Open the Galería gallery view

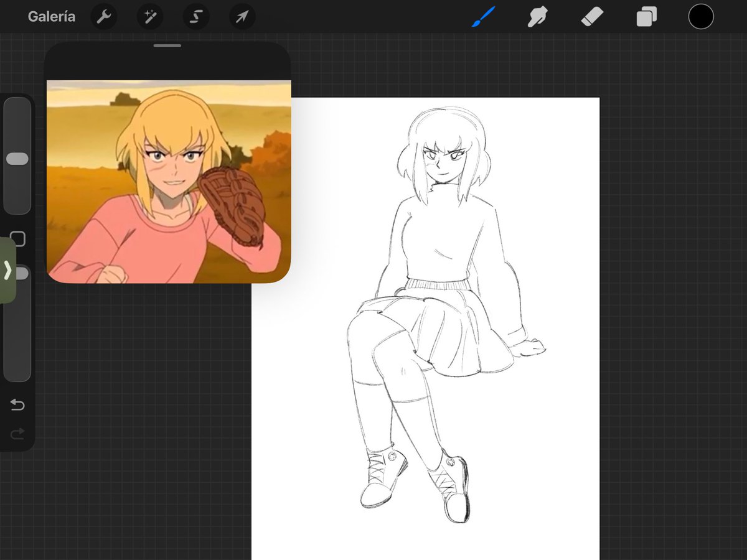tap(51, 17)
